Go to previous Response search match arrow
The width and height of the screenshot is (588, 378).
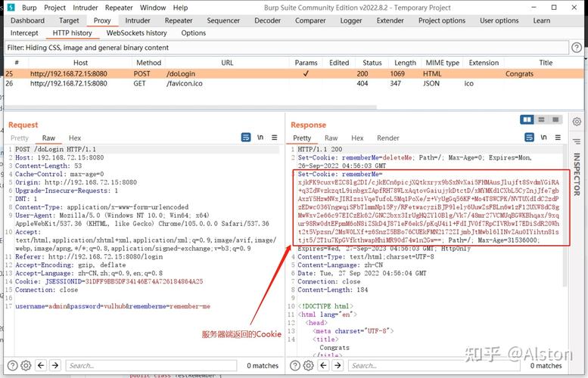click(323, 365)
